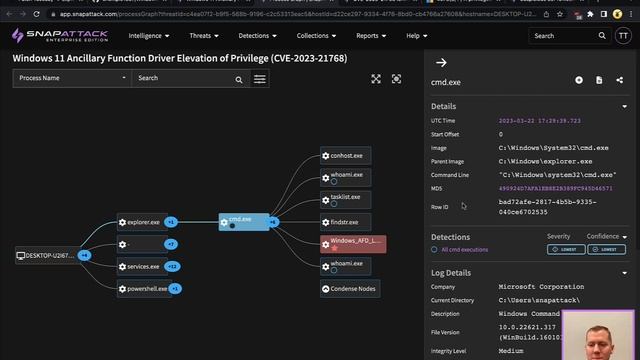Collapse the Details section

[x=624, y=107]
